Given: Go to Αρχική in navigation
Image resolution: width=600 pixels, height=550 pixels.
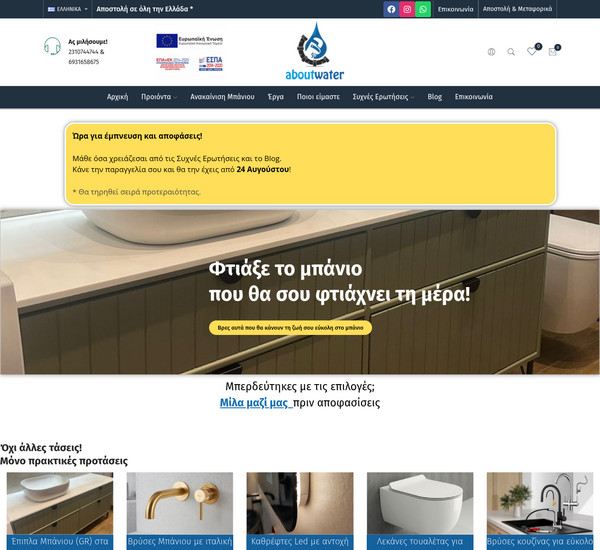Looking at the screenshot, I should coord(117,97).
